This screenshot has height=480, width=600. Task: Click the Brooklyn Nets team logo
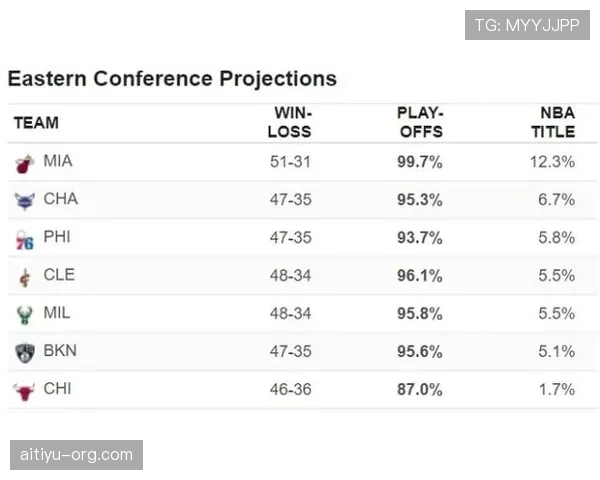[25, 353]
